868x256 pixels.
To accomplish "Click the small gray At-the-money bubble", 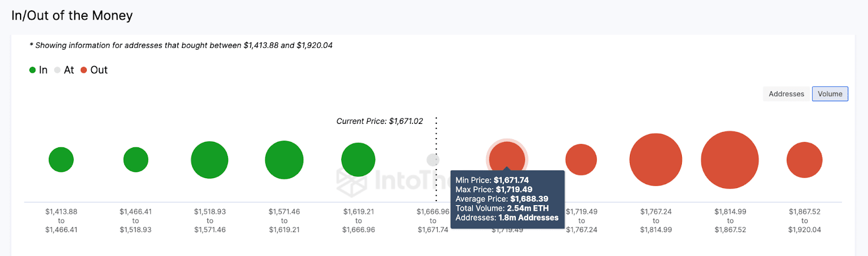I will pyautogui.click(x=433, y=160).
